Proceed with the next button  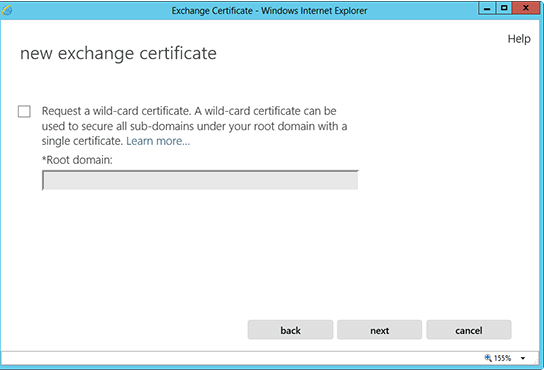(380, 330)
